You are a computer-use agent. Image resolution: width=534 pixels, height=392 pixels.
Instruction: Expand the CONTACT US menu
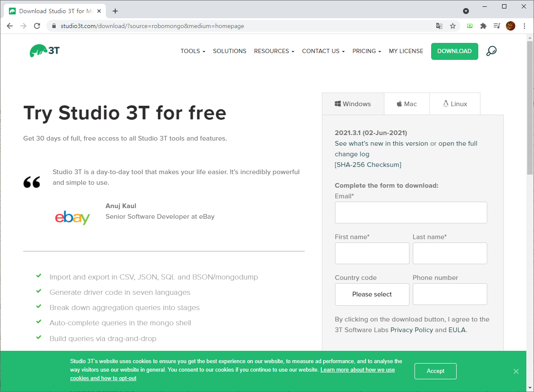(324, 51)
